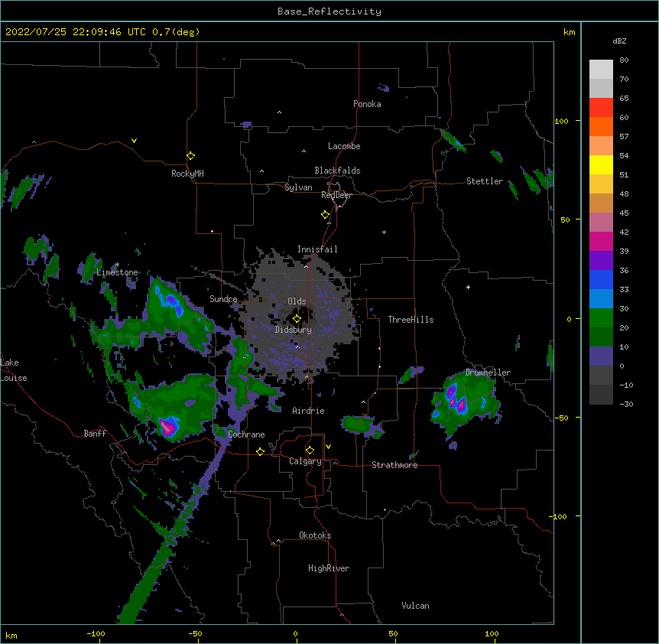Click the RockyMH label
The width and height of the screenshot is (659, 644).
click(x=187, y=173)
